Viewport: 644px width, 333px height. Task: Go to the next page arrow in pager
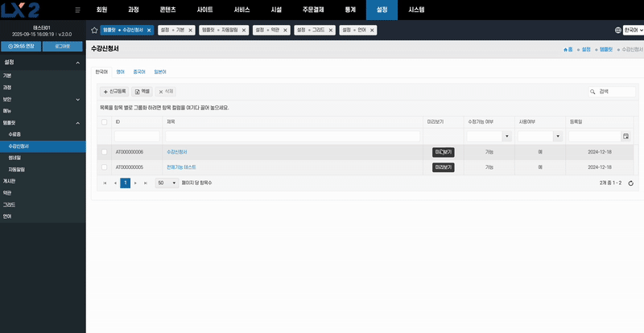tap(135, 183)
